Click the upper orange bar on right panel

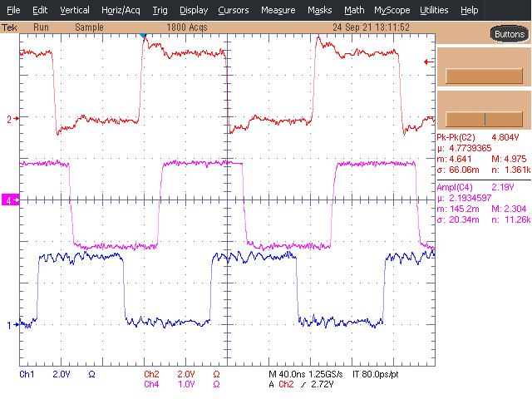484,76
